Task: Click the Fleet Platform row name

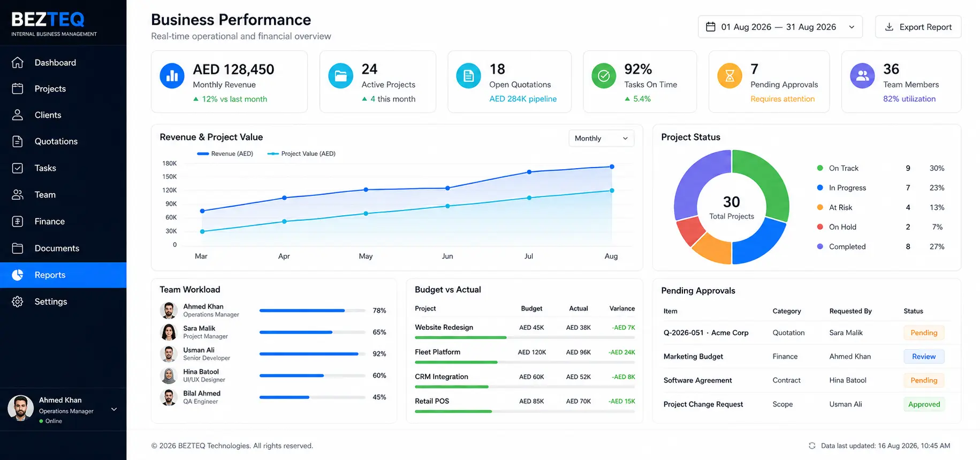Action: click(x=437, y=352)
